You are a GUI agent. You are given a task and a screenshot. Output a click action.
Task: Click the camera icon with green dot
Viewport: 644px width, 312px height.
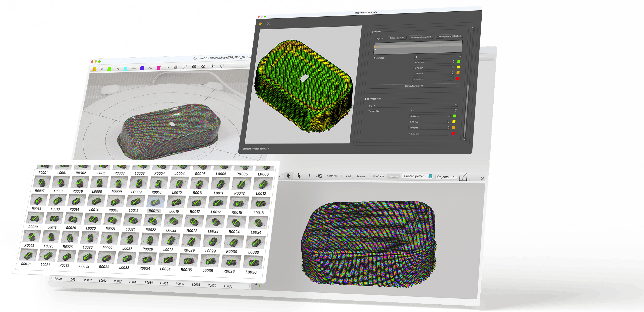194,67
